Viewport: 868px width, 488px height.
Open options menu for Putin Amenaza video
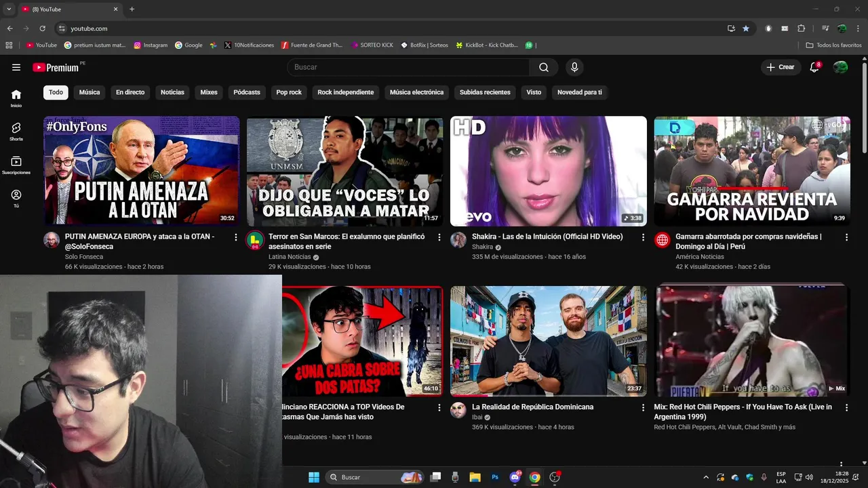tap(236, 237)
